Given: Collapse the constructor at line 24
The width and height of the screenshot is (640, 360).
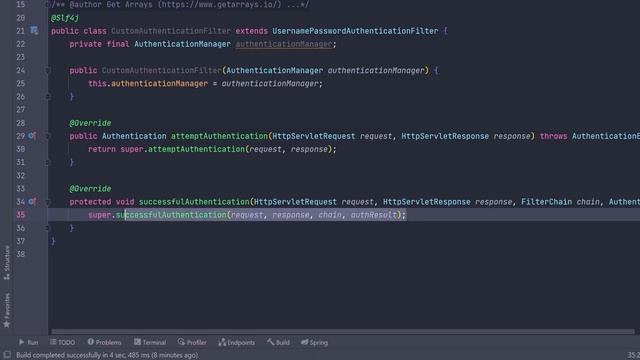Looking at the screenshot, I should point(47,70).
